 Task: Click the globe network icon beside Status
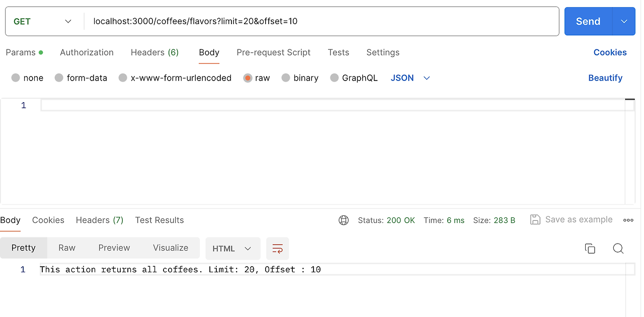(x=344, y=220)
